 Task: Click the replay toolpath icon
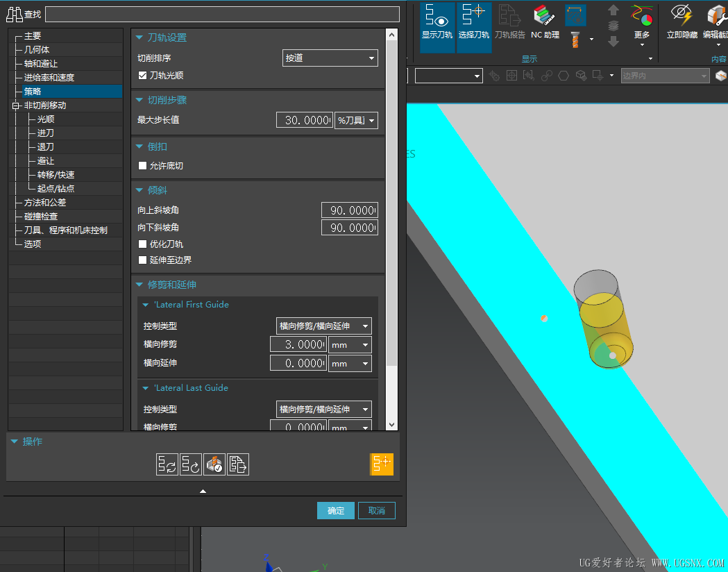[x=191, y=464]
